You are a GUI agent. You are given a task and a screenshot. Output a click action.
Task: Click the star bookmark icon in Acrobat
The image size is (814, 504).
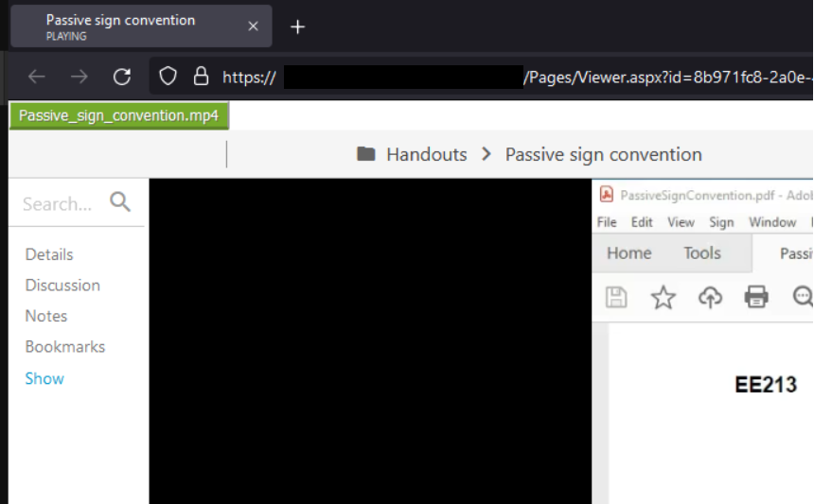[x=663, y=297]
